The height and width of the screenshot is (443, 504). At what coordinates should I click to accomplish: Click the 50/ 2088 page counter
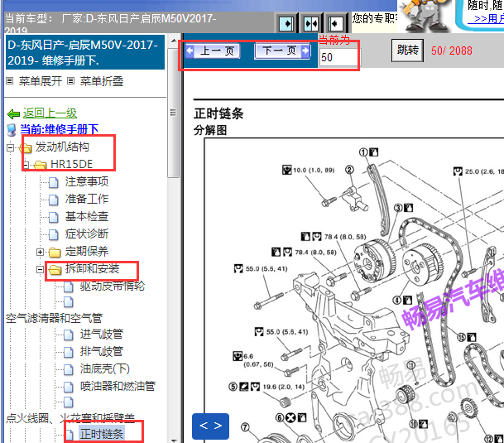click(452, 51)
